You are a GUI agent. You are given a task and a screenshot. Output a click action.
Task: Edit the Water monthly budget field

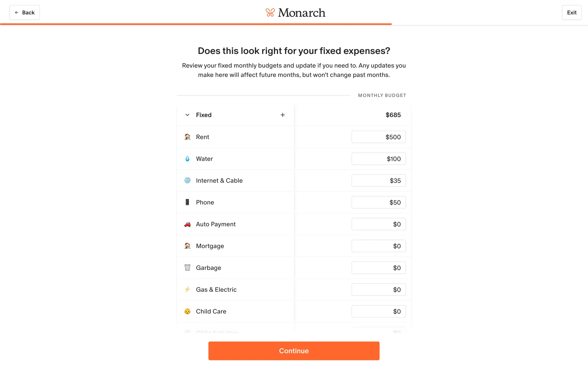click(379, 159)
